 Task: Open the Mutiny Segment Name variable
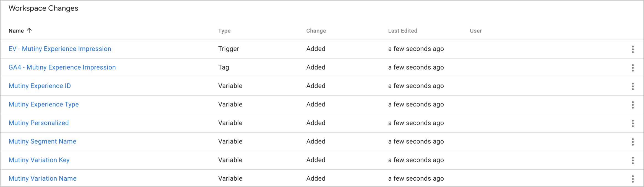click(43, 141)
